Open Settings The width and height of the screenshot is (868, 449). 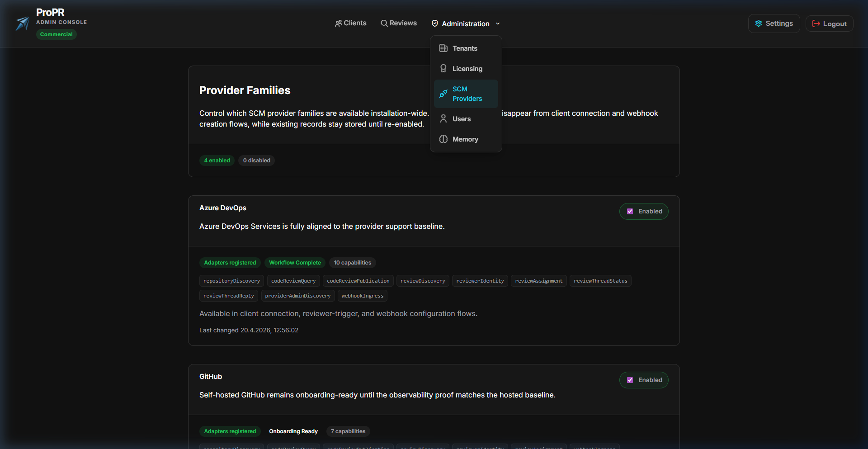(774, 24)
